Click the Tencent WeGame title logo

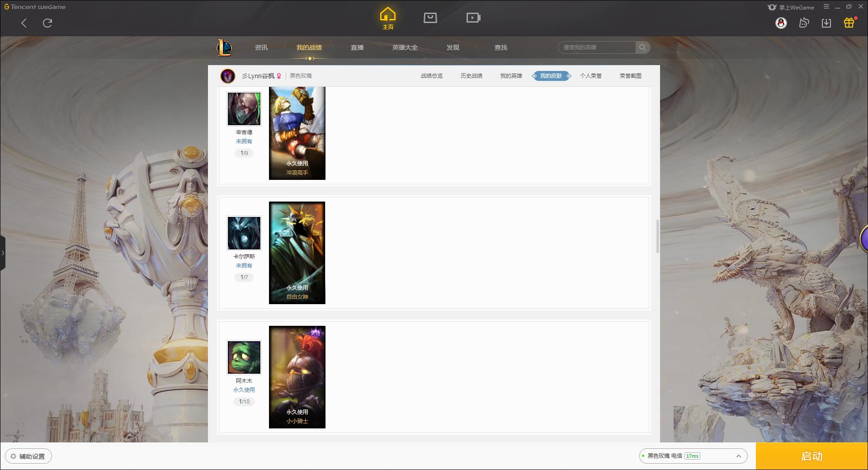pos(35,7)
